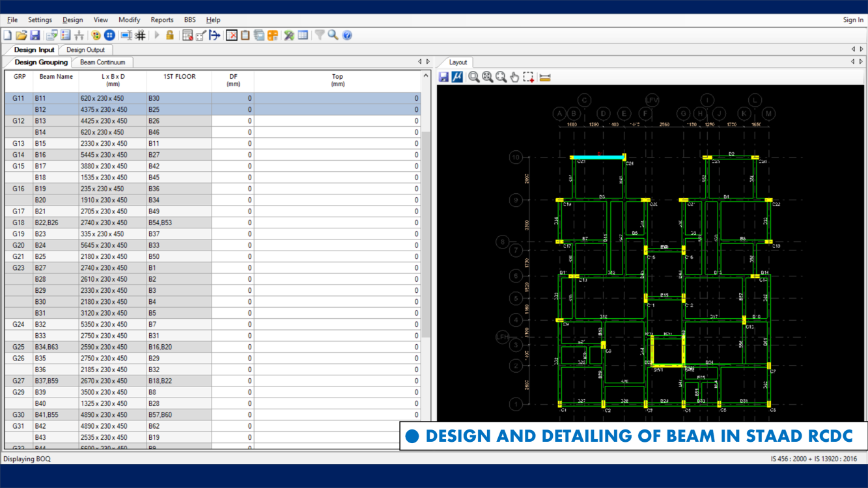Switch to the Beam Continuum tab
Image resolution: width=868 pixels, height=488 pixels.
point(102,62)
